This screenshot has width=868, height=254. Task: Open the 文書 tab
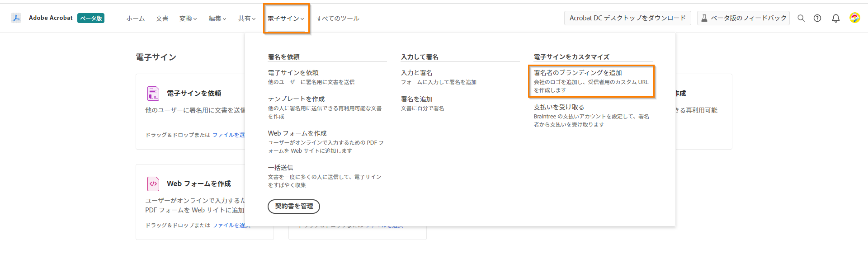(x=162, y=19)
